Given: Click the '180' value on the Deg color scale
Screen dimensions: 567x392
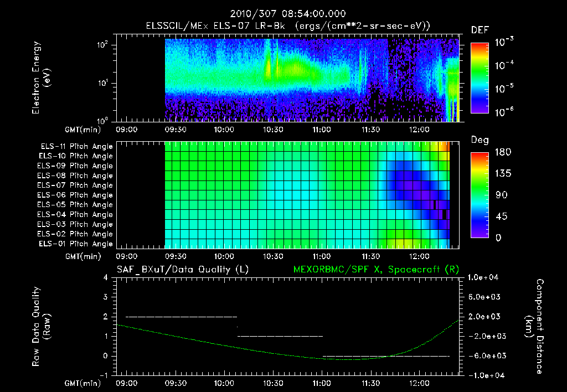Looking at the screenshot, I should click(503, 152).
